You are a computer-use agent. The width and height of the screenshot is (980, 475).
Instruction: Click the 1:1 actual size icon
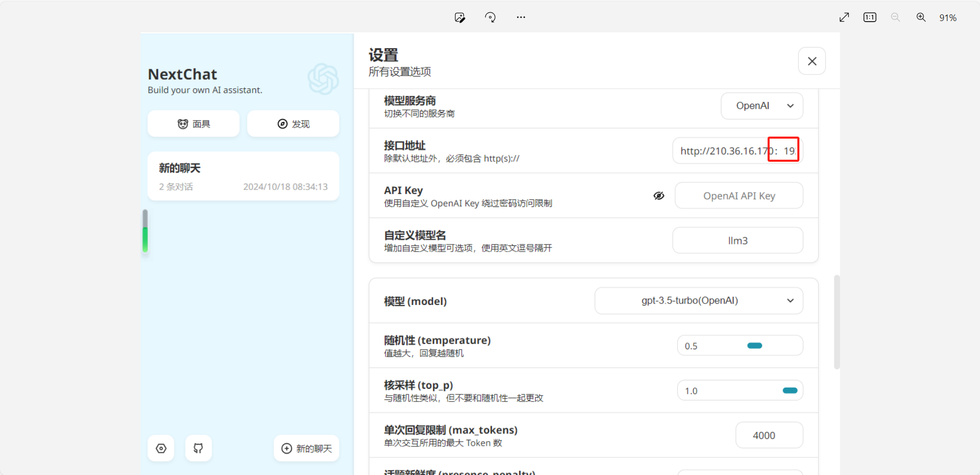870,17
